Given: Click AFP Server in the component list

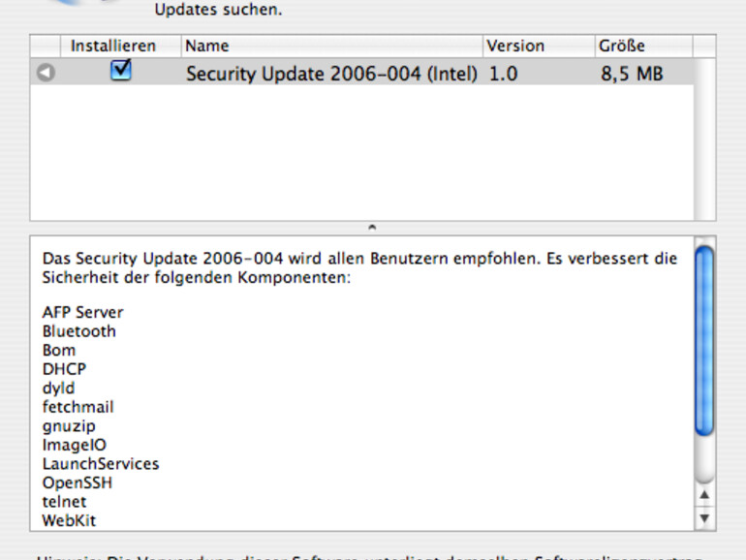Looking at the screenshot, I should tap(82, 313).
